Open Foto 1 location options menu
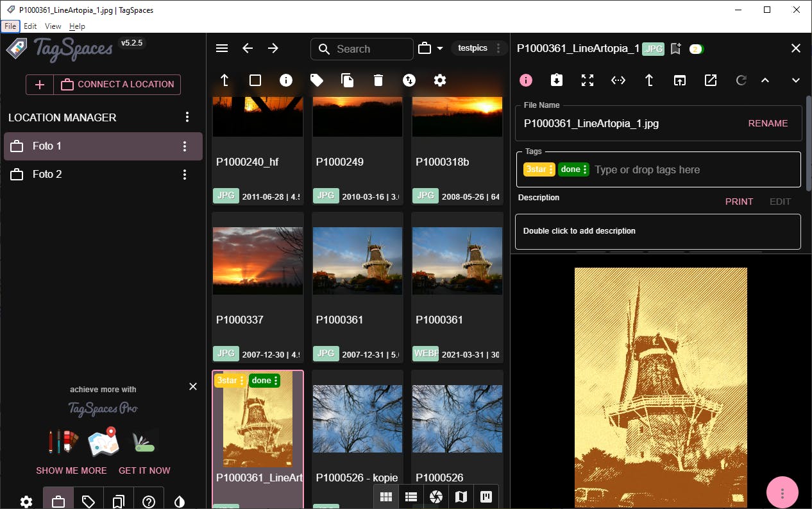 pos(185,146)
